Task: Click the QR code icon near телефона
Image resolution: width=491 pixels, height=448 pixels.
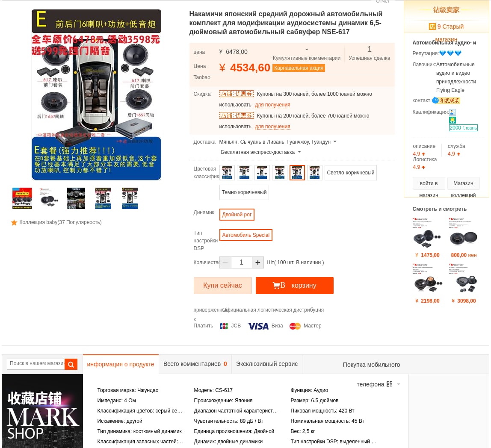Action: [x=389, y=384]
